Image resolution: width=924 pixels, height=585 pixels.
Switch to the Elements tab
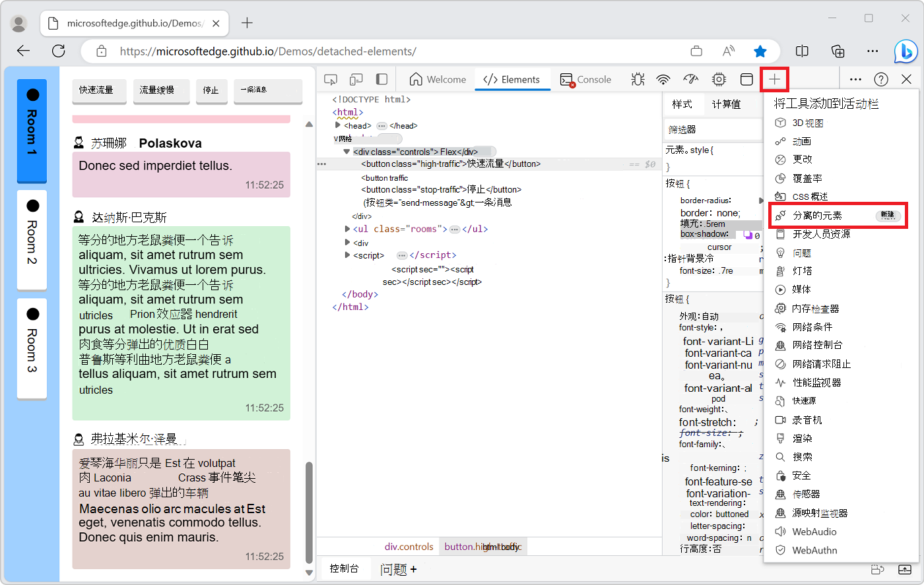point(511,80)
